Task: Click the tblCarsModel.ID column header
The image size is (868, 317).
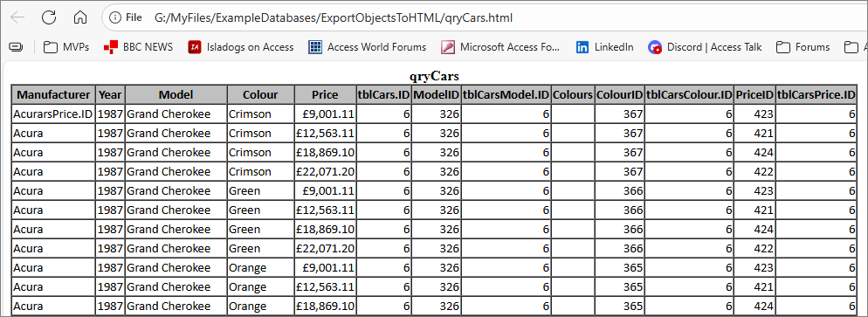Action: click(x=506, y=94)
